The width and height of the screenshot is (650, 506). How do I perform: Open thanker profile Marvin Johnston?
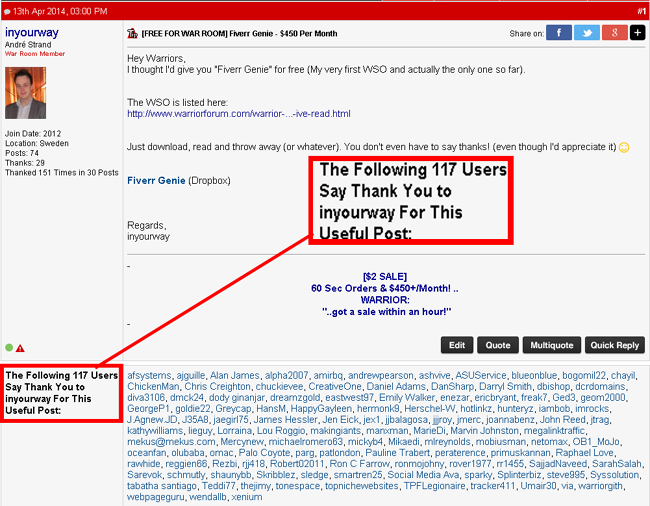(484, 431)
